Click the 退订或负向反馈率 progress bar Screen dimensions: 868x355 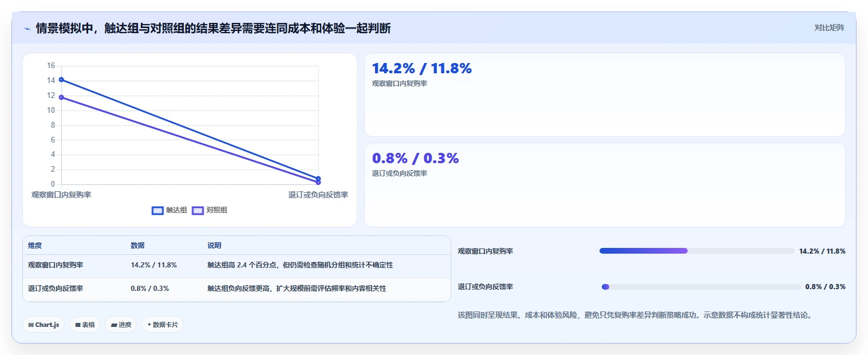point(701,287)
